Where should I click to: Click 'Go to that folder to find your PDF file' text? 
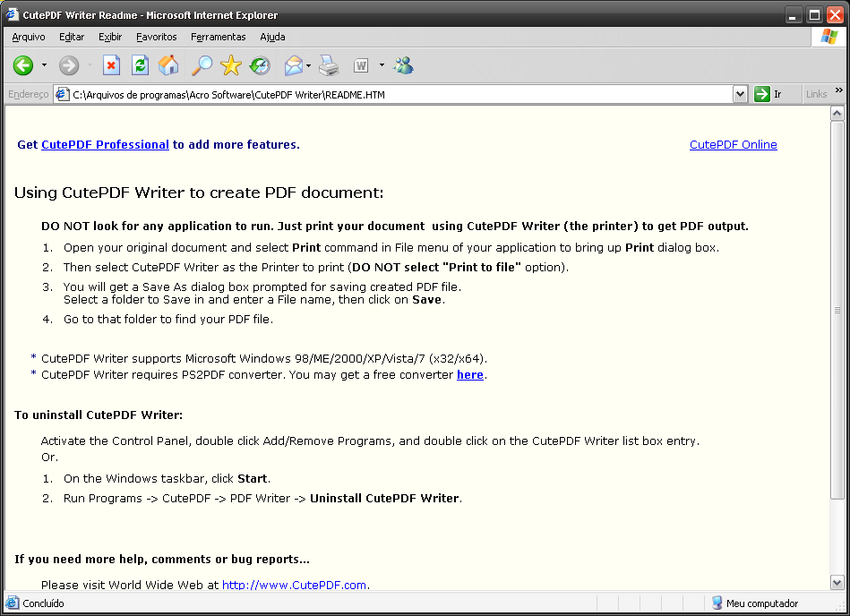[168, 319]
